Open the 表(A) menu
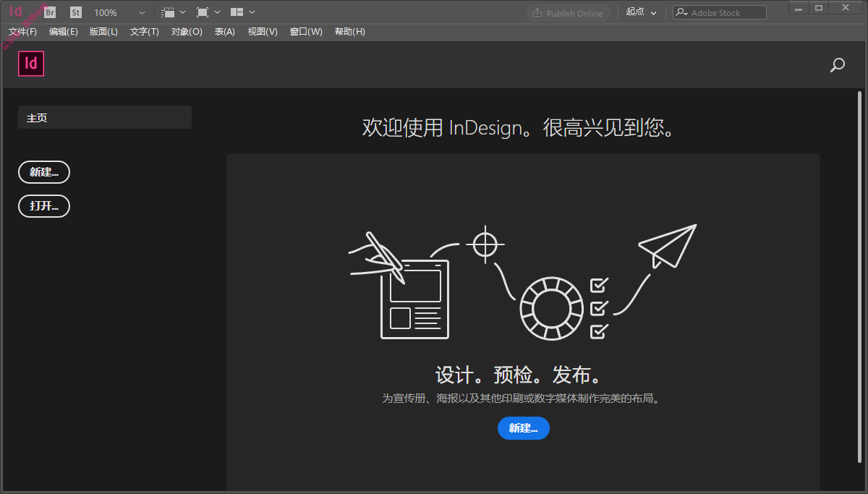The width and height of the screenshot is (868, 494). point(225,32)
